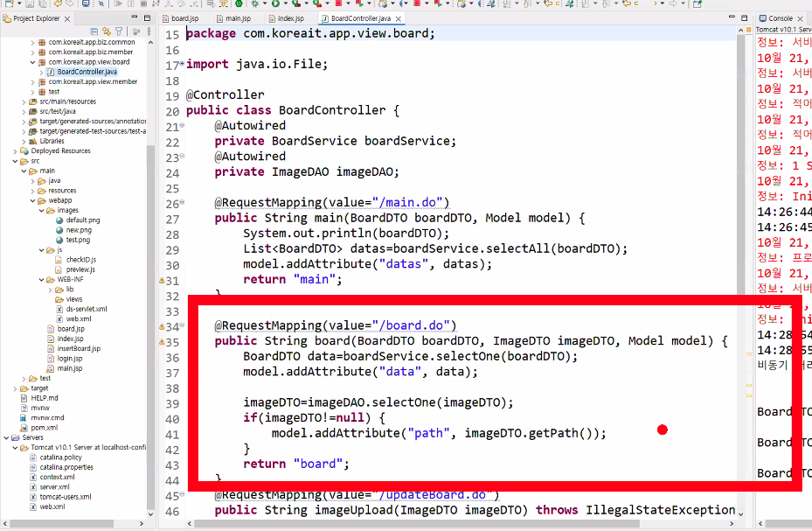The width and height of the screenshot is (812, 531).
Task: Click warning marker on line 34
Action: (x=162, y=327)
